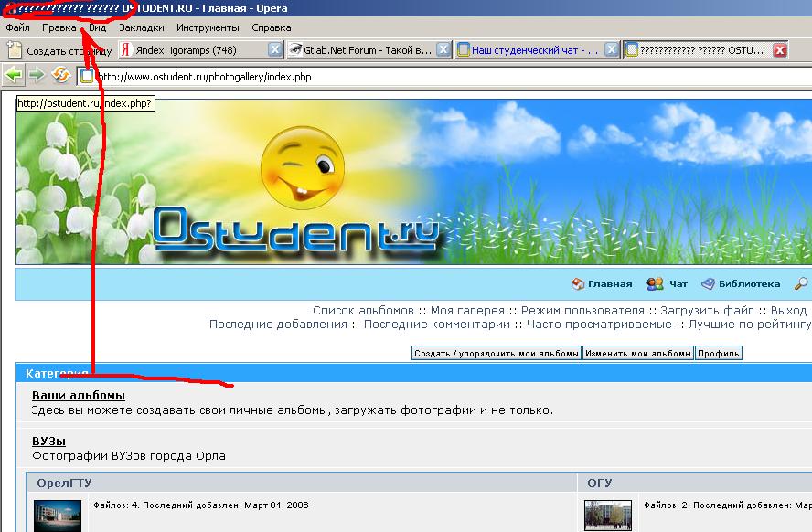This screenshot has width=812, height=532.
Task: Open the Закладки menu
Action: (142, 27)
